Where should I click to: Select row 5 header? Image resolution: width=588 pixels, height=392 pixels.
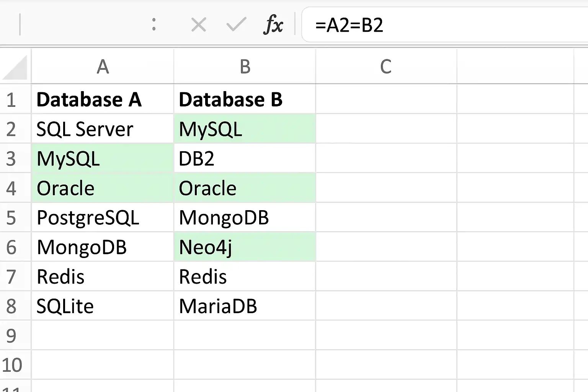(x=11, y=218)
